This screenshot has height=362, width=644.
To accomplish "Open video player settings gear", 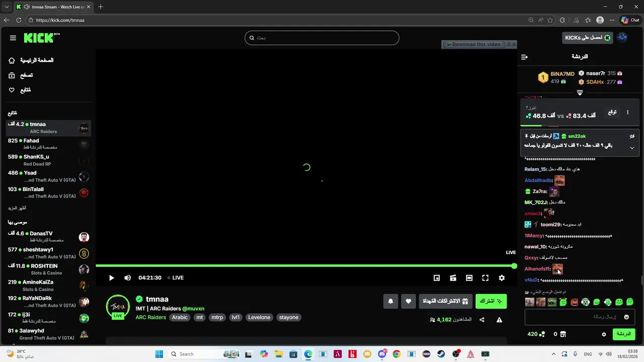I will pos(502,278).
